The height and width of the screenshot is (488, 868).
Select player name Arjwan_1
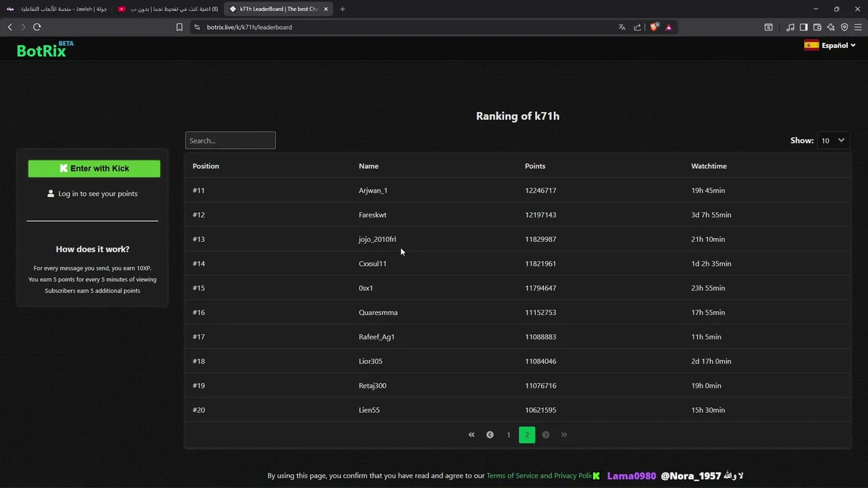pyautogui.click(x=373, y=190)
